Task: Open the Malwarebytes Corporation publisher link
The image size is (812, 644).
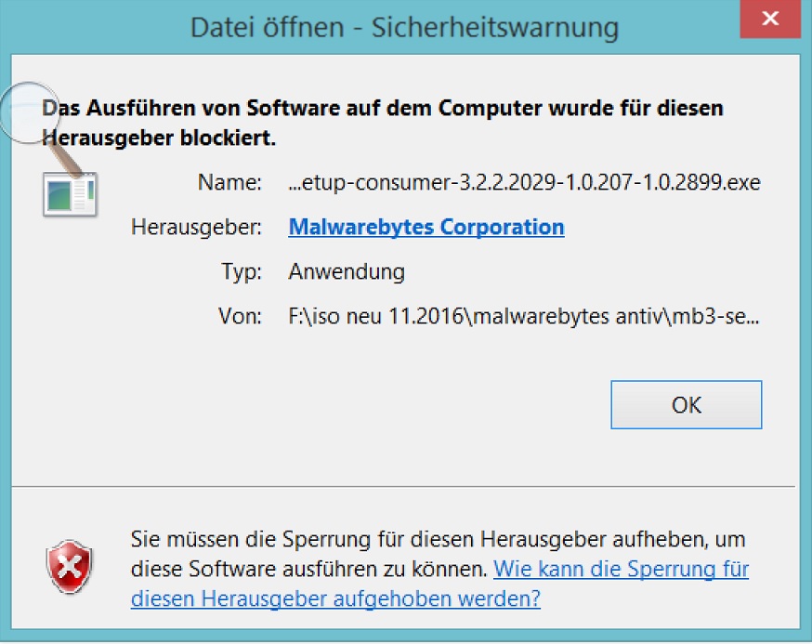Action: [x=426, y=227]
